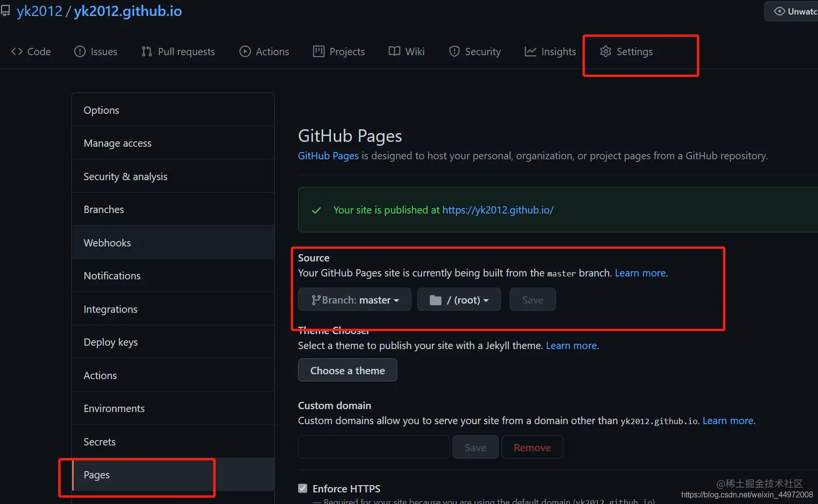The image size is (818, 504).
Task: Open Webhooks settings page
Action: (x=173, y=243)
